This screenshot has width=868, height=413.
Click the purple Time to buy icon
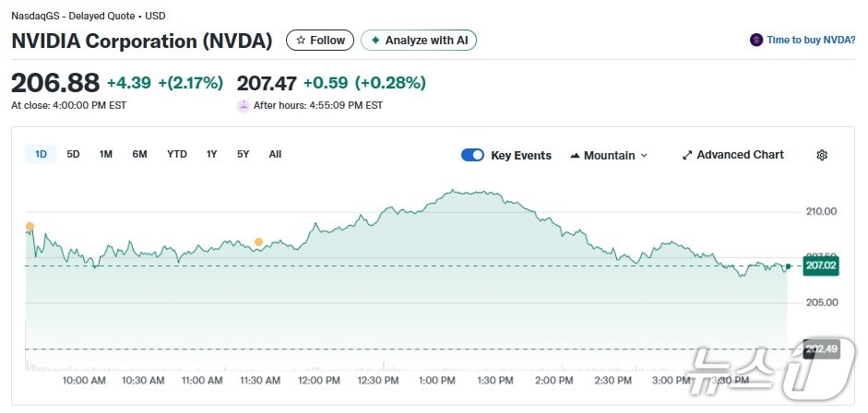756,40
